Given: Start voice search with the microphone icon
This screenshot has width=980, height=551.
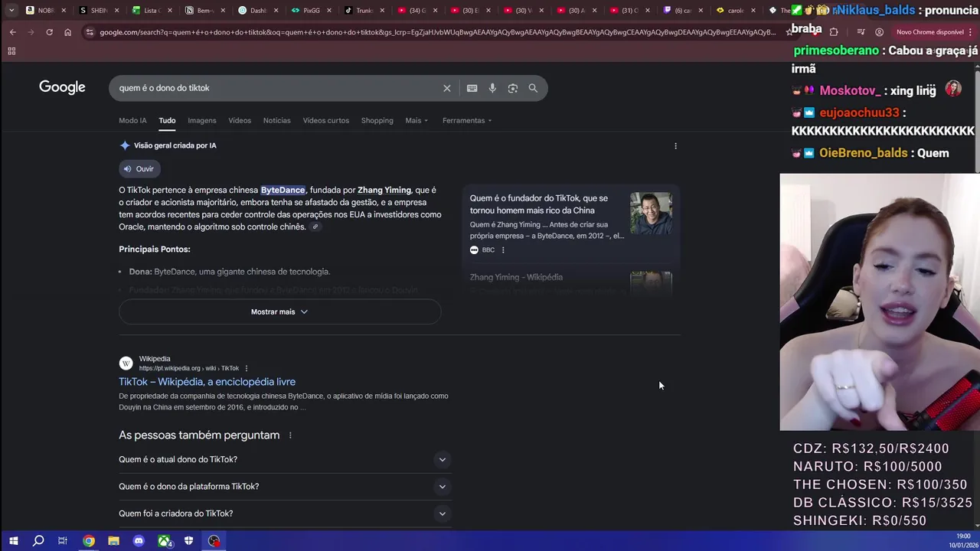Looking at the screenshot, I should (x=492, y=88).
